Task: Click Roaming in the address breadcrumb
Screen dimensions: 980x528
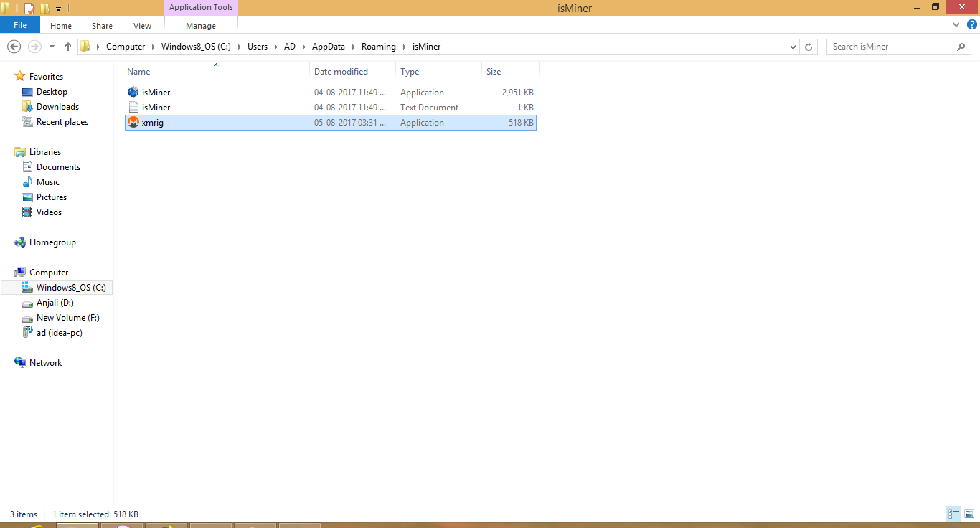Action: [x=379, y=47]
